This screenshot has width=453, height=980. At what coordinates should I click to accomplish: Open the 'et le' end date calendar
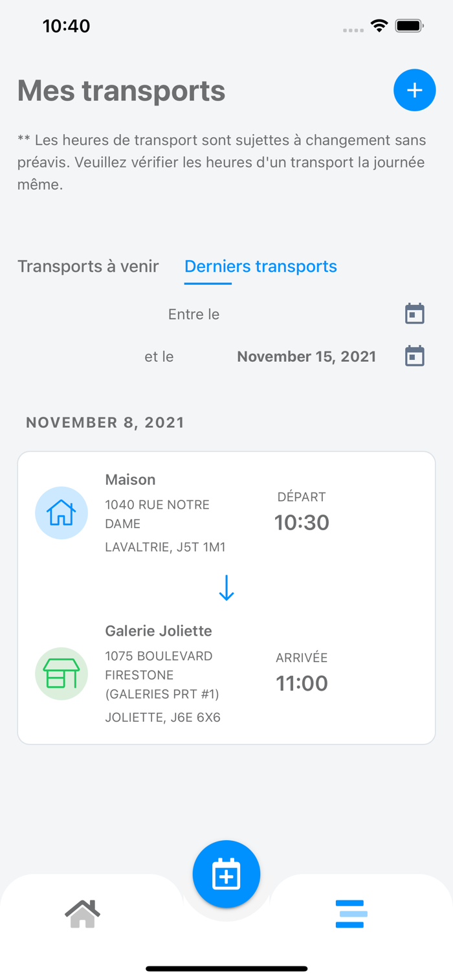(x=414, y=356)
